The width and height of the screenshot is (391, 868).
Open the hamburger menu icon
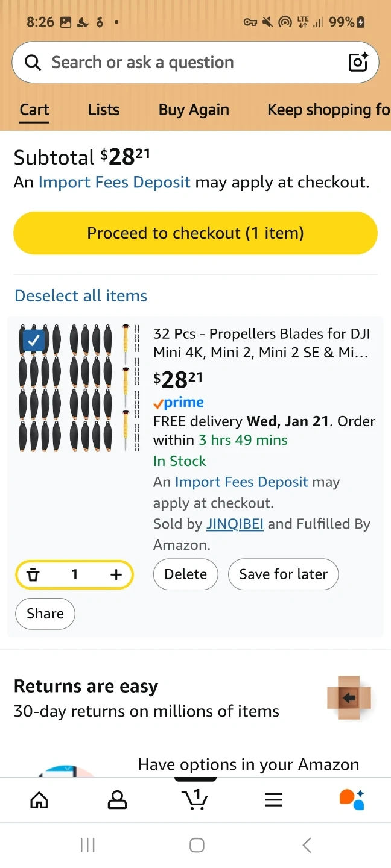[273, 800]
